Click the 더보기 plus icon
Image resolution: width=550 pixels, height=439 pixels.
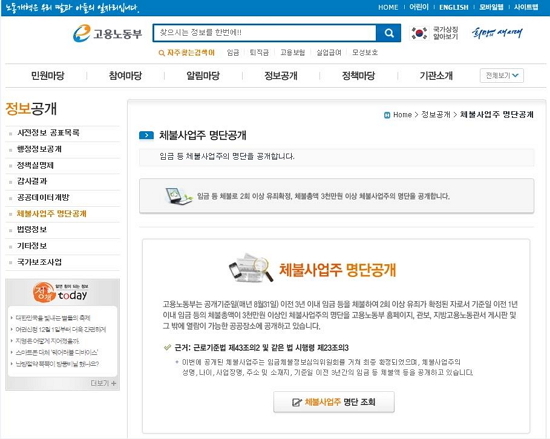(x=114, y=383)
